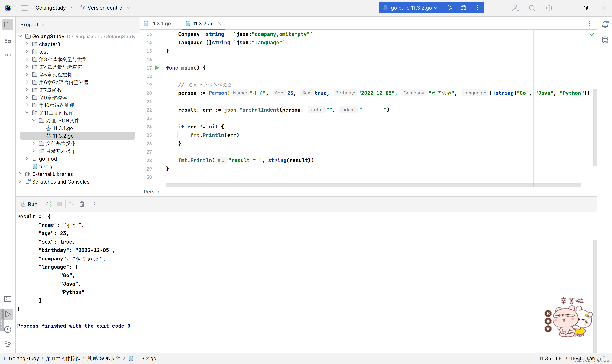Screen dimensions: 612x364
Task: Toggle the Project tool window folder icon
Action: pos(8,24)
